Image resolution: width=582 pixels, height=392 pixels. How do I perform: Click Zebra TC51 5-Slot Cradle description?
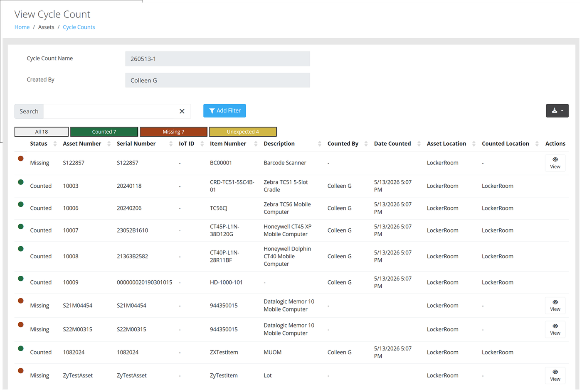coord(286,186)
